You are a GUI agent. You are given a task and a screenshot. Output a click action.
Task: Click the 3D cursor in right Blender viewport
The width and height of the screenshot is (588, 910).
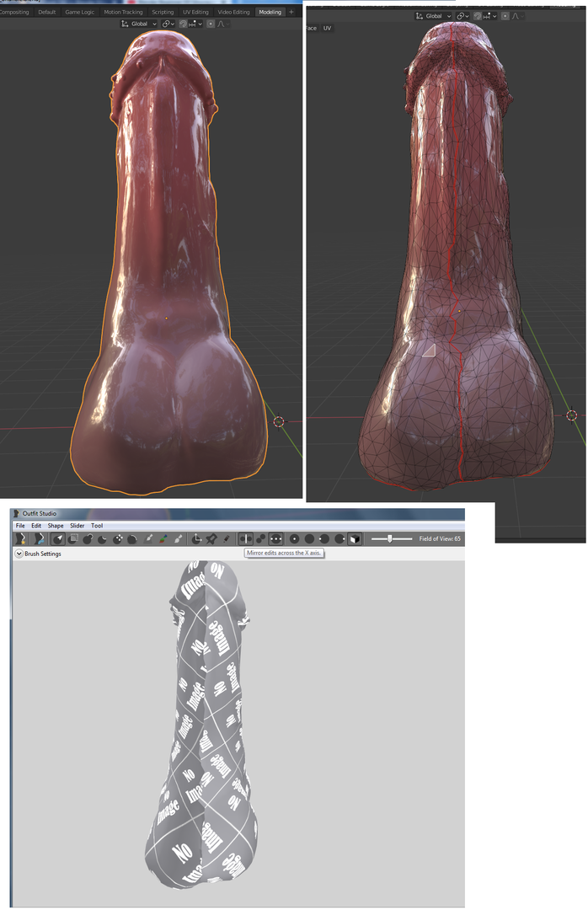click(x=572, y=415)
